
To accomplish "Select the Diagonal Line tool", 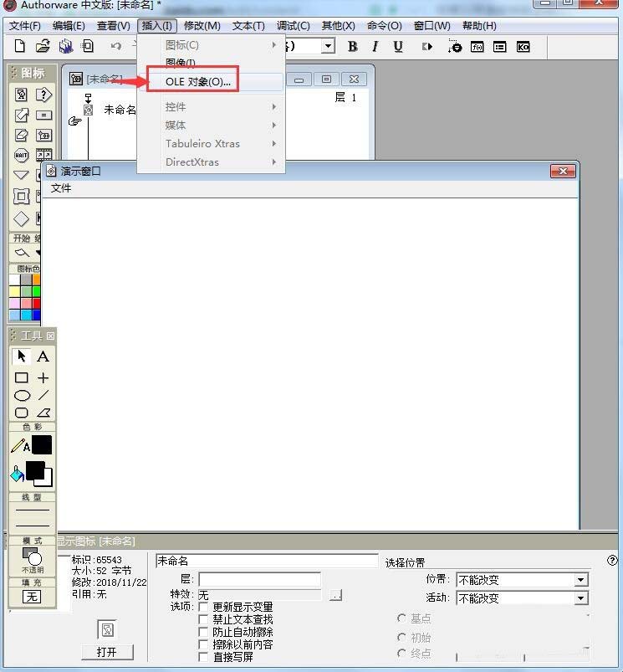I will coord(43,395).
